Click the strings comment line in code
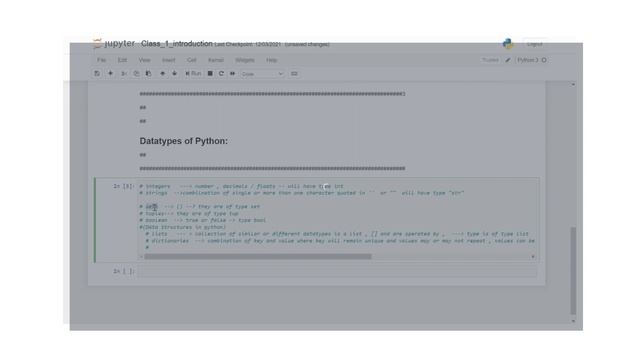Image resolution: width=640 pixels, height=360 pixels. coord(302,193)
